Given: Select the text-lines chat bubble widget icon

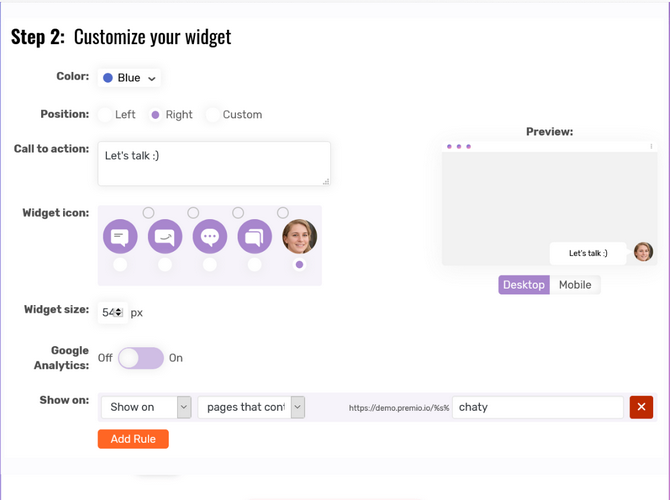Looking at the screenshot, I should (x=120, y=237).
